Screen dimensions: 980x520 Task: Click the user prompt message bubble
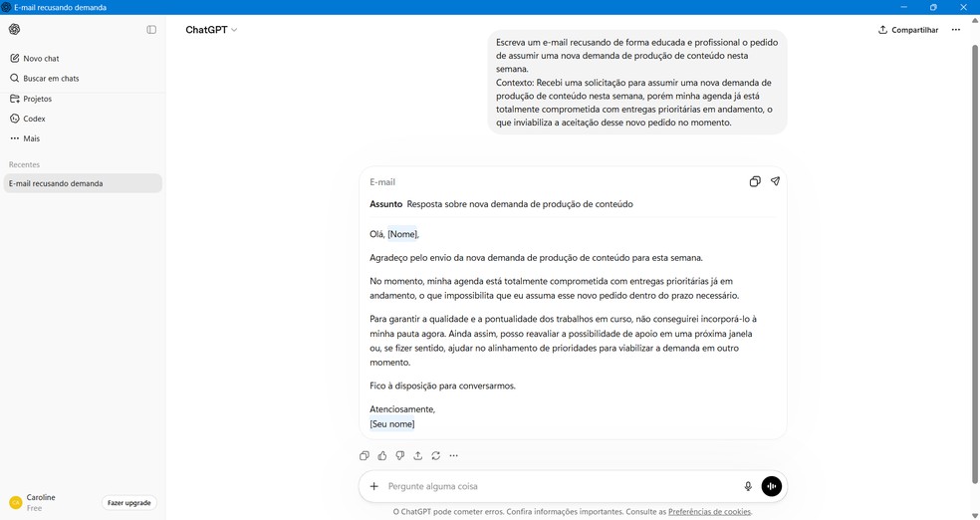click(x=636, y=82)
